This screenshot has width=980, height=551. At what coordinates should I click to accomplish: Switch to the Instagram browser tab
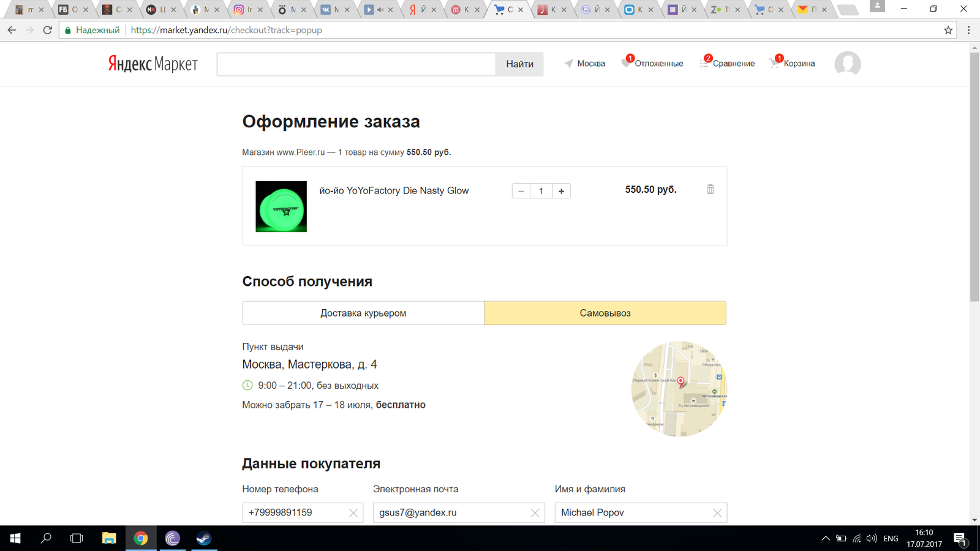pos(247,9)
